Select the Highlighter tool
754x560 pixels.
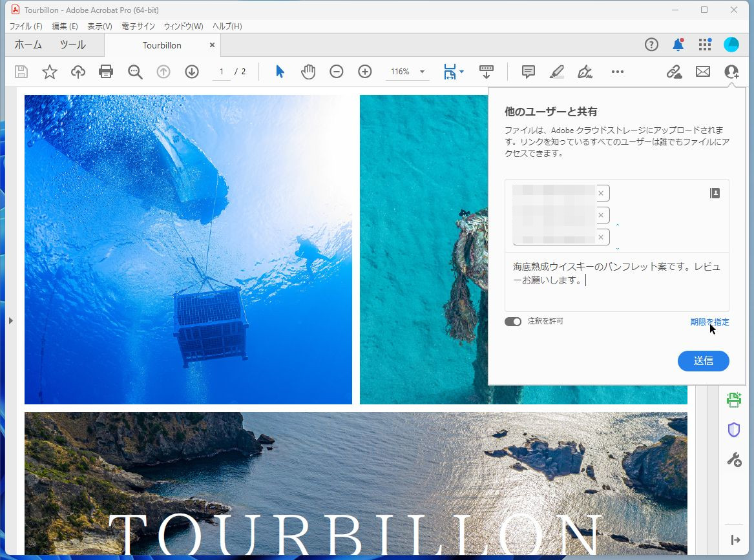pos(556,71)
